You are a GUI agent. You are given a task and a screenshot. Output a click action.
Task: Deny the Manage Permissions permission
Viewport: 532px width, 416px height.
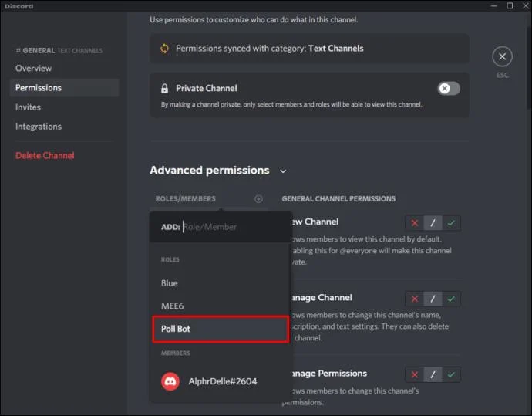click(414, 374)
